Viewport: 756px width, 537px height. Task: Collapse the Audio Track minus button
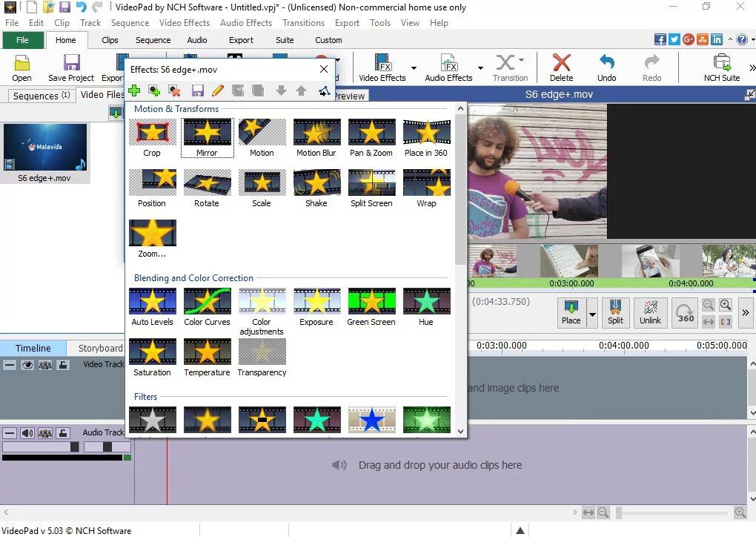[x=9, y=432]
